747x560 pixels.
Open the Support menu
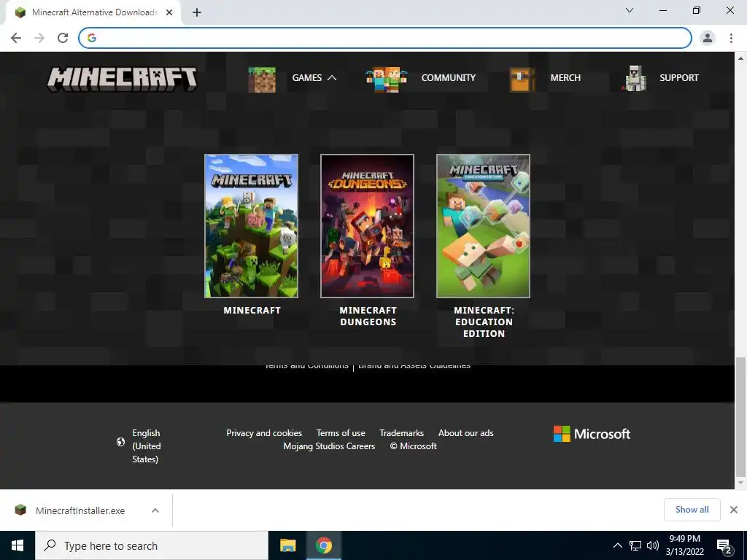point(679,77)
